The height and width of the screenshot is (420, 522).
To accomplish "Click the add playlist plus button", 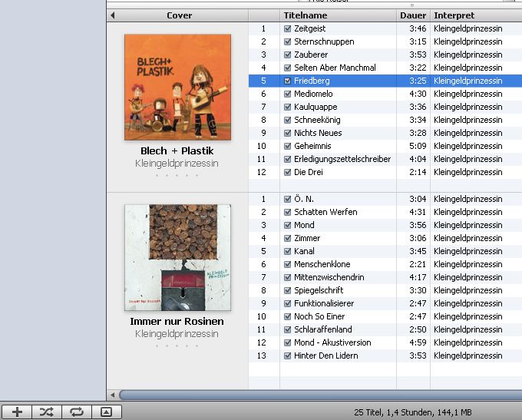I will pos(17,412).
